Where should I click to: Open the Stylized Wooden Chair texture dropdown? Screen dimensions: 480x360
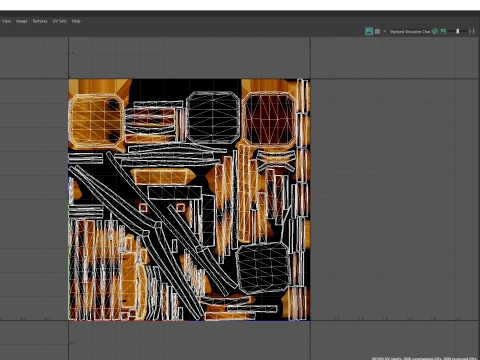pyautogui.click(x=410, y=32)
